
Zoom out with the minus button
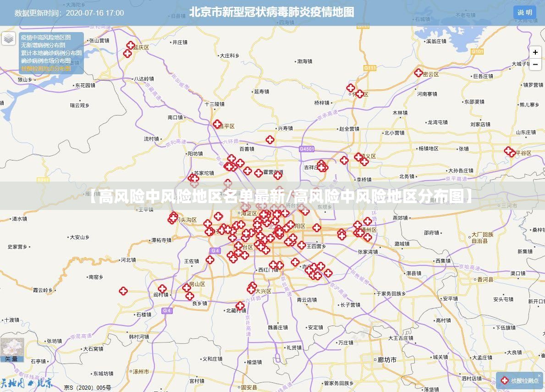535,64
